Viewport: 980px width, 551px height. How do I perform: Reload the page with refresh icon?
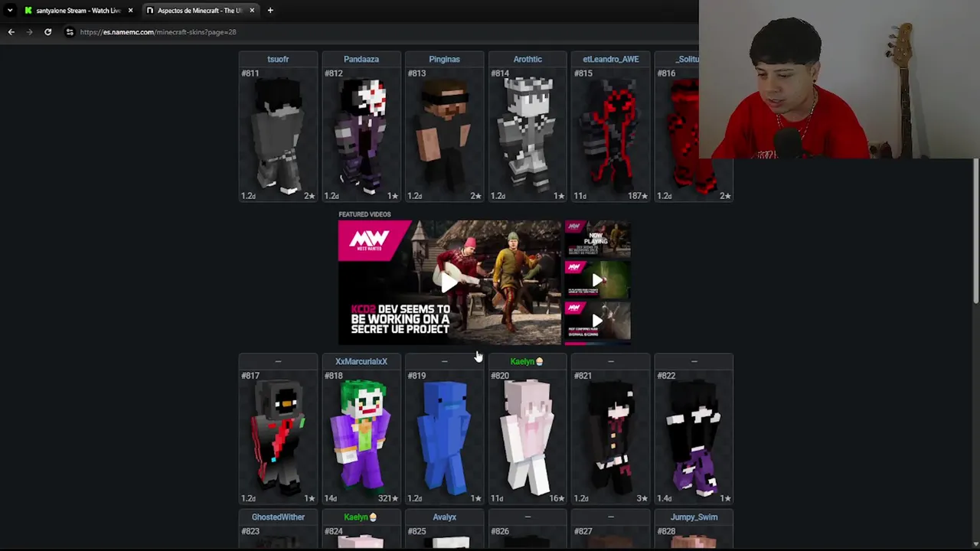click(x=47, y=32)
